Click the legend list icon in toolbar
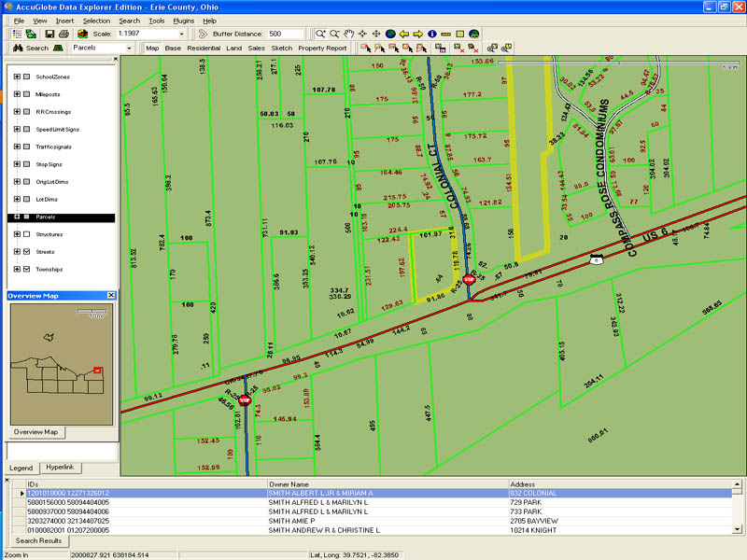This screenshot has height=560, width=747. click(x=17, y=34)
